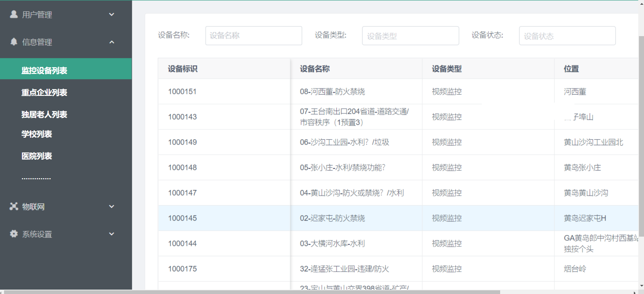Click device name 07-王台南出口204省道
The width and height of the screenshot is (644, 294).
pyautogui.click(x=354, y=117)
